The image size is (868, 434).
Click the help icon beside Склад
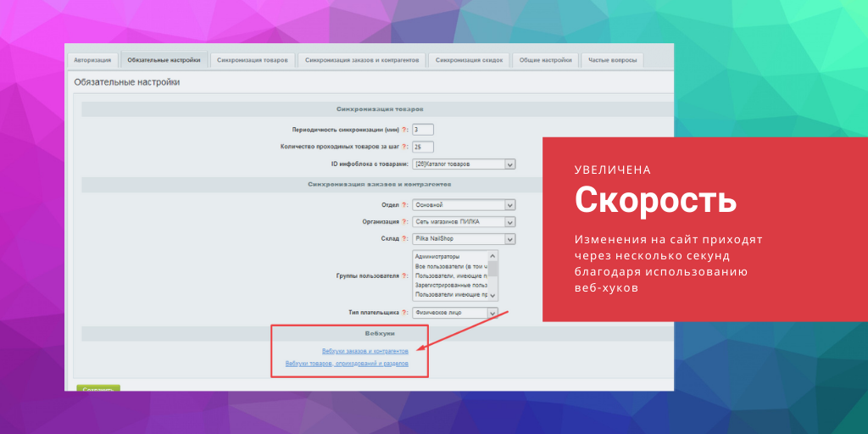(403, 239)
